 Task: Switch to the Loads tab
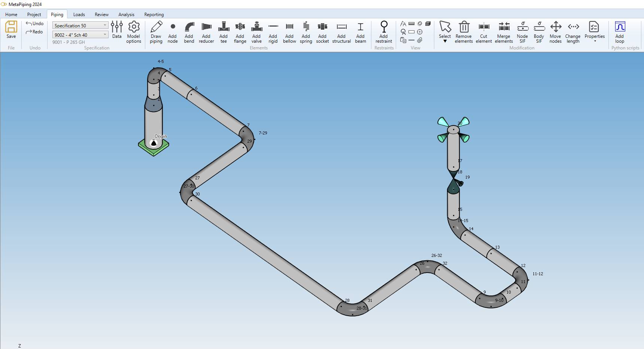point(79,14)
